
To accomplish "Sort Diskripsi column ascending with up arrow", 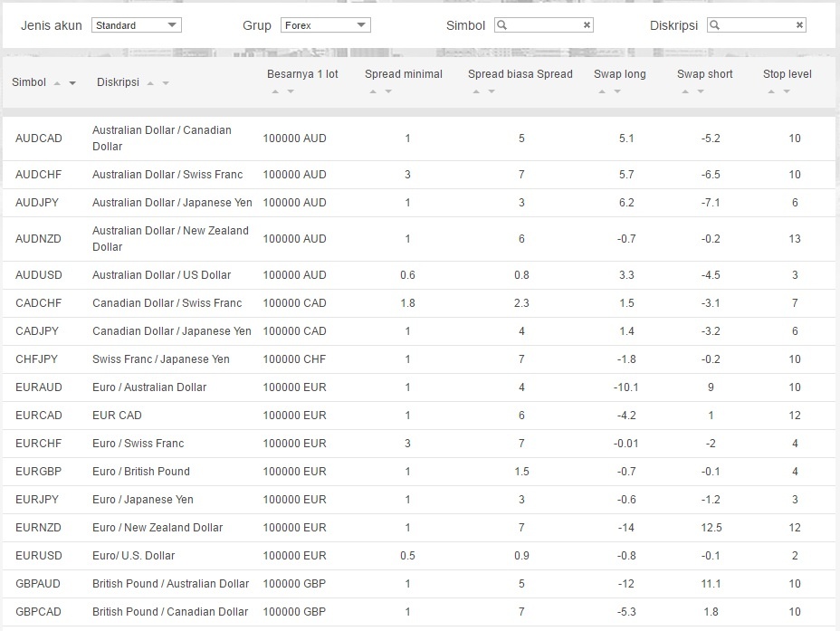I will (x=150, y=83).
